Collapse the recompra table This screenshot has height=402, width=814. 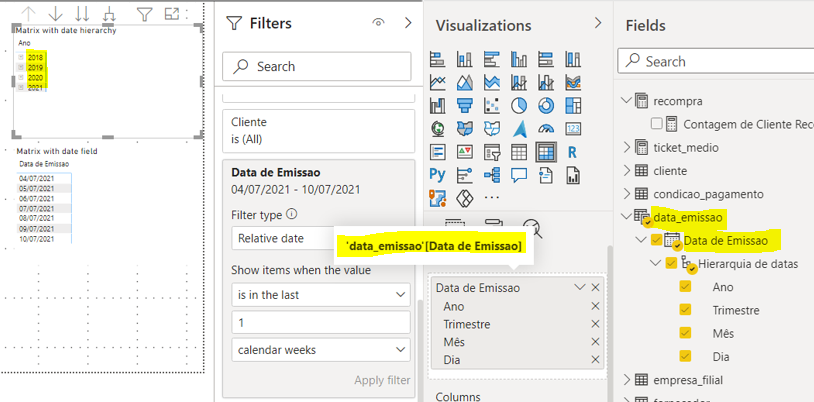coord(628,101)
